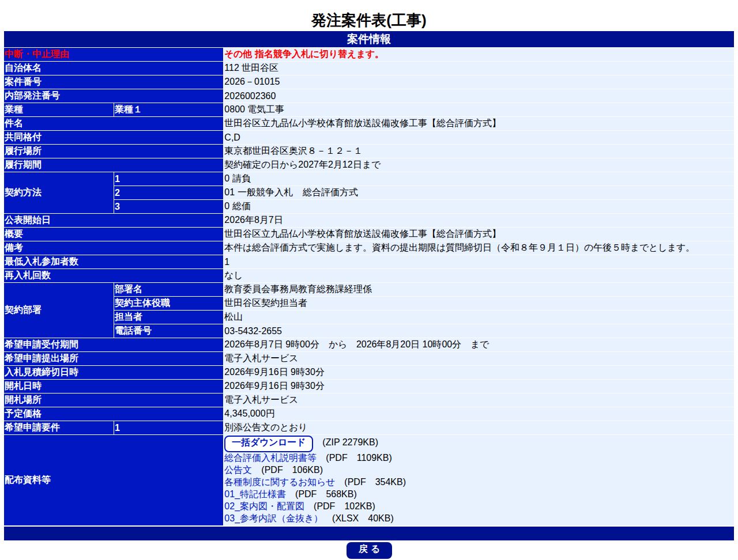Select the value 契約確定の日から2027年2月12日まで
The image size is (738, 560).
click(303, 165)
